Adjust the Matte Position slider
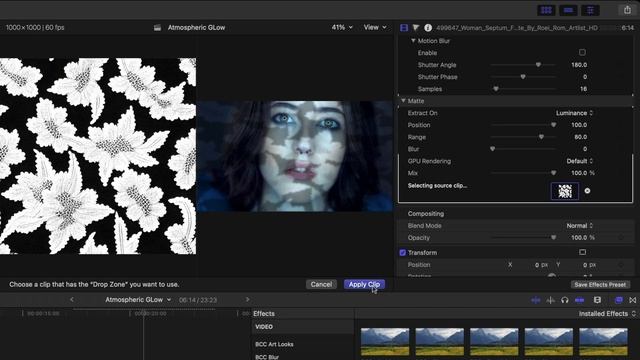This screenshot has height=360, width=640. [553, 125]
